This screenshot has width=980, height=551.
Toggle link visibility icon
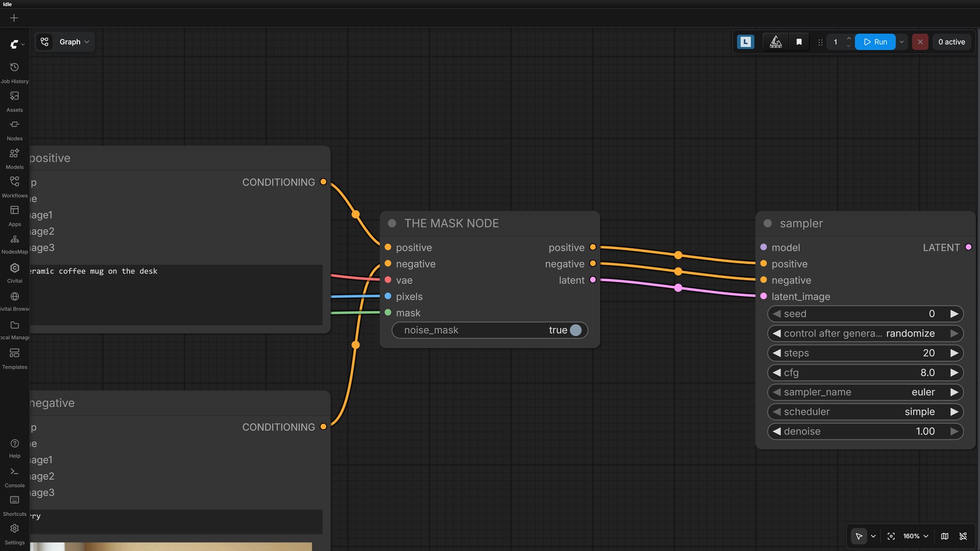963,536
